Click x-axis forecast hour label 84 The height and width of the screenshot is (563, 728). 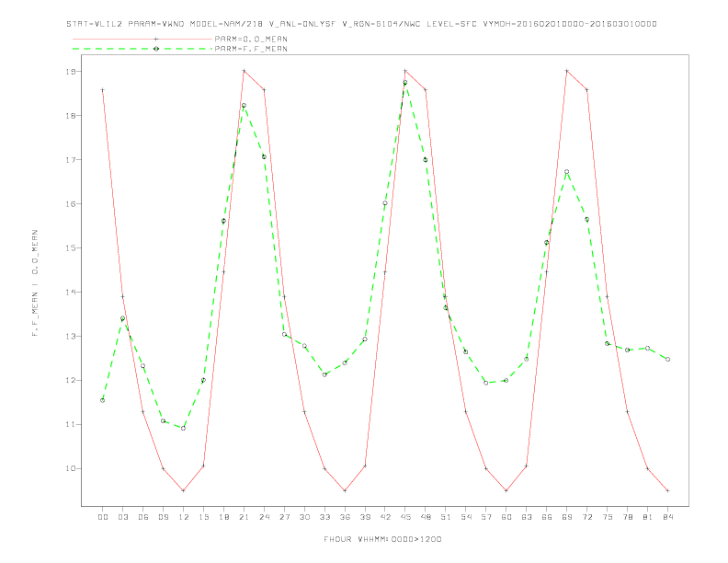click(x=668, y=517)
